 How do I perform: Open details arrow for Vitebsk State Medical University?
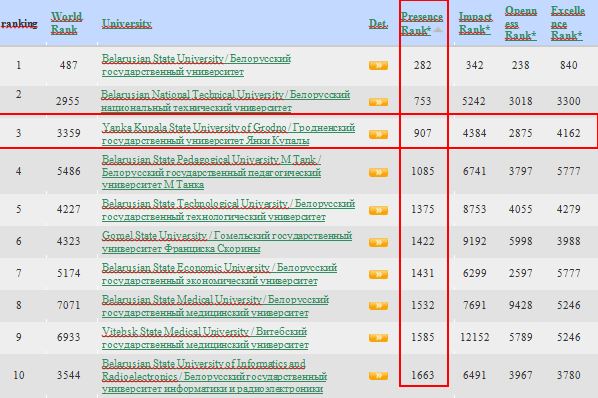pos(378,338)
